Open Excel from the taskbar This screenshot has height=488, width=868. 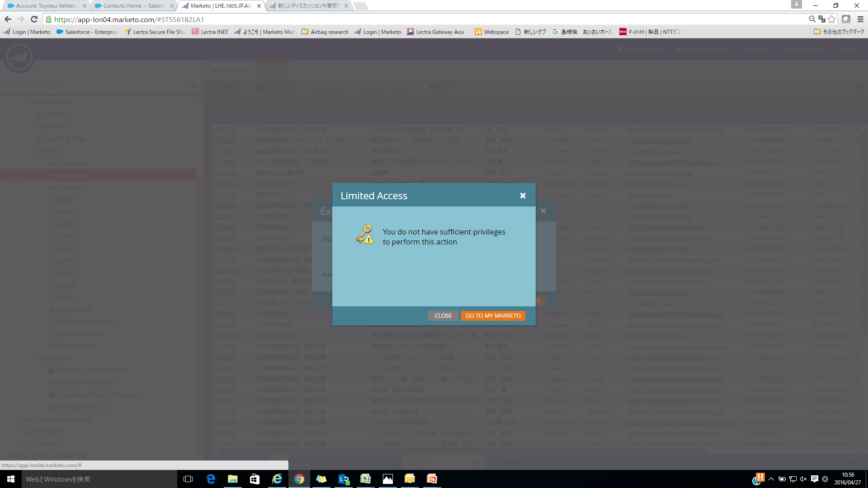pyautogui.click(x=365, y=479)
